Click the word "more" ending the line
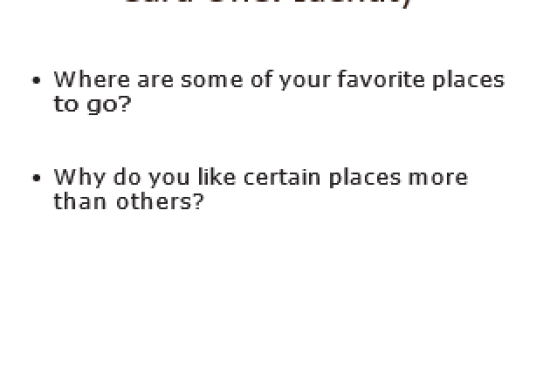This screenshot has width=550, height=380. (438, 178)
